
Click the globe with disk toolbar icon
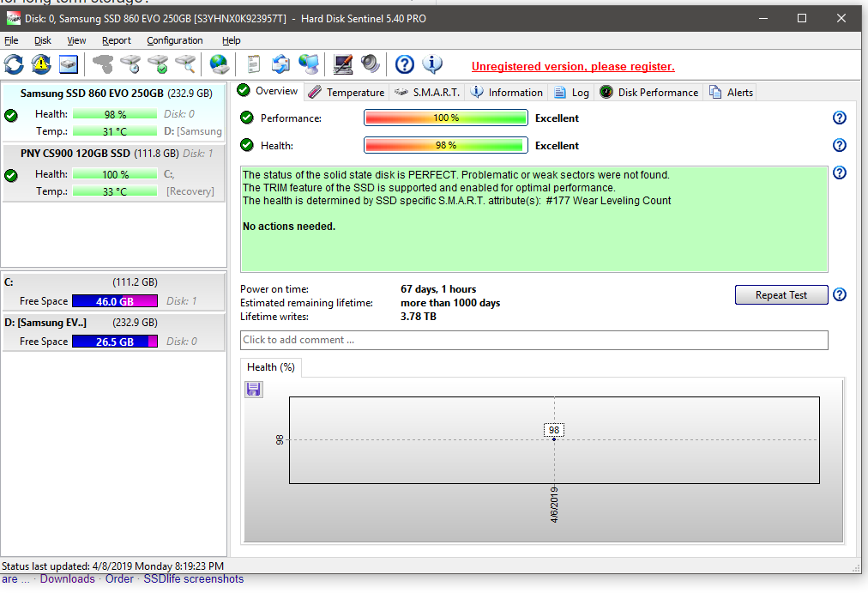(x=220, y=64)
